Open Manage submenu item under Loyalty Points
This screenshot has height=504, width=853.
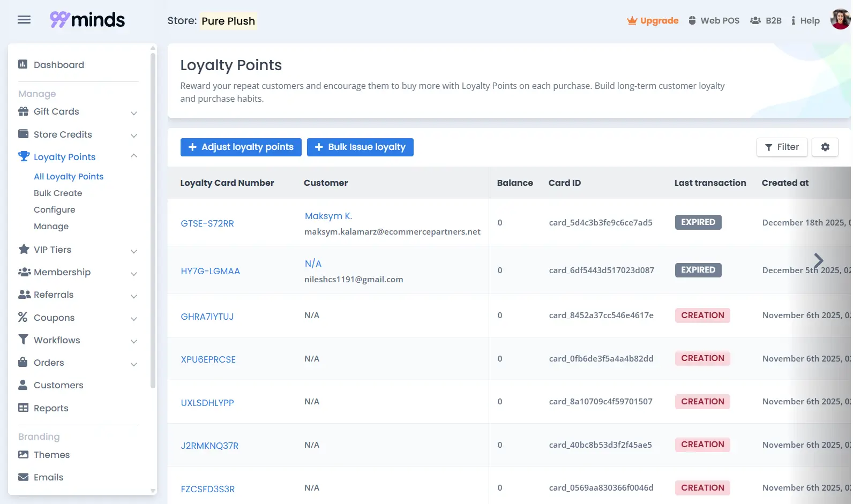point(51,226)
